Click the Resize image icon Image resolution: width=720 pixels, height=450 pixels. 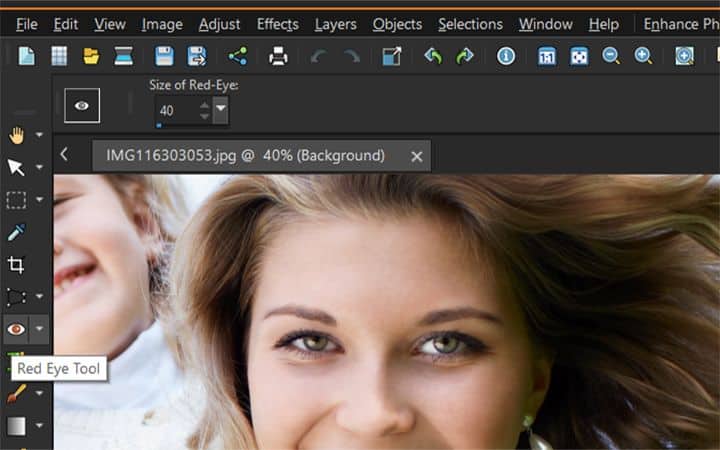392,56
